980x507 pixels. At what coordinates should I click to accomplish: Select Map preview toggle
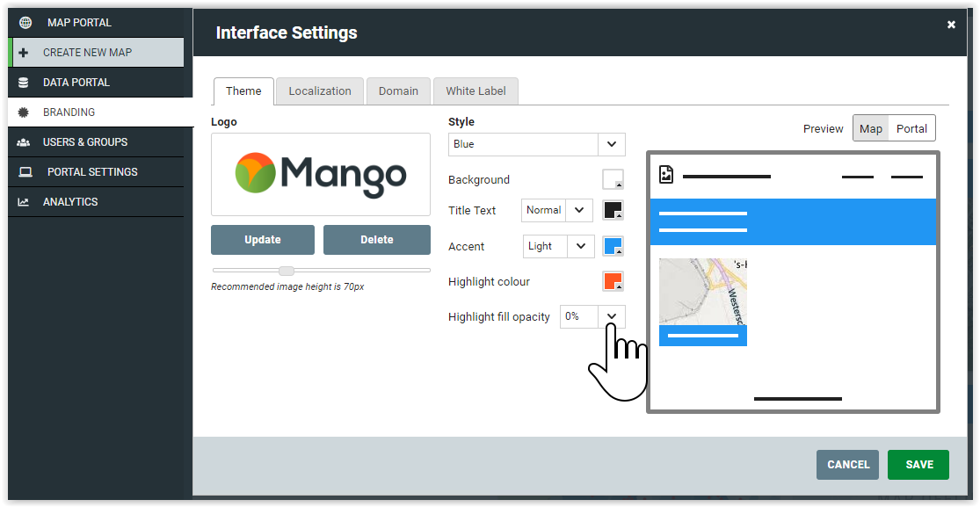point(871,129)
